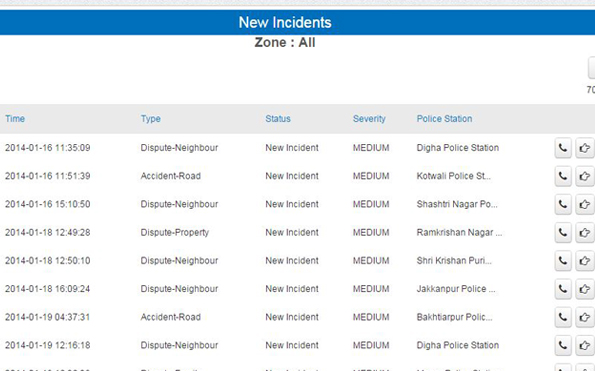
Task: Sort by Police Station column header
Action: (x=444, y=119)
